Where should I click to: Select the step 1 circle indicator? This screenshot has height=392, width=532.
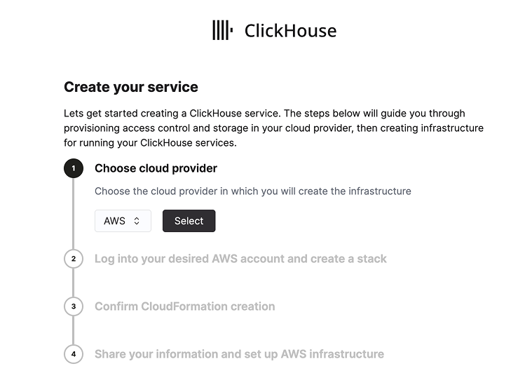click(x=74, y=169)
